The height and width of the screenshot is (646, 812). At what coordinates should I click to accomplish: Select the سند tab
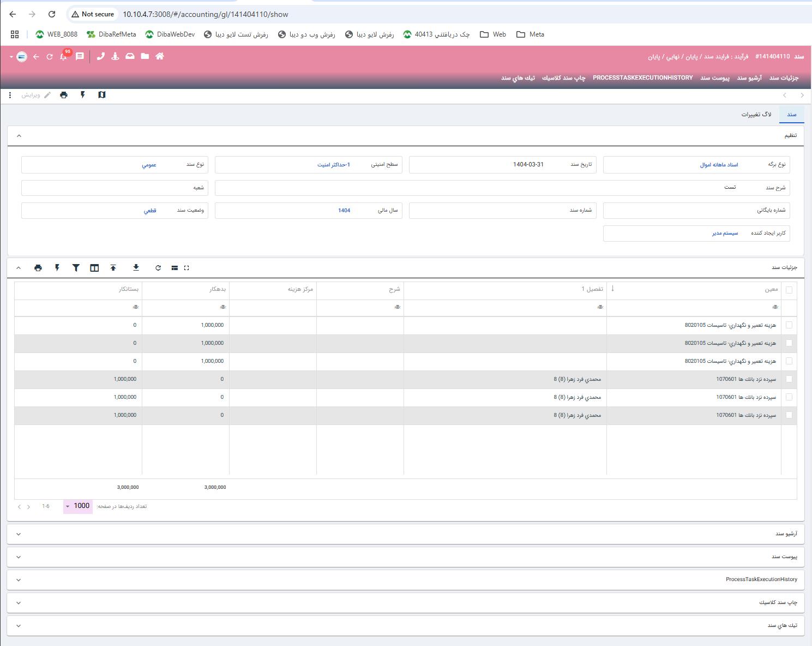point(792,115)
